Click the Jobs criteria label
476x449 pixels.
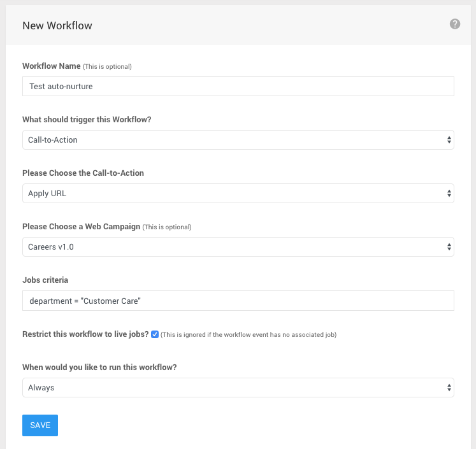45,280
